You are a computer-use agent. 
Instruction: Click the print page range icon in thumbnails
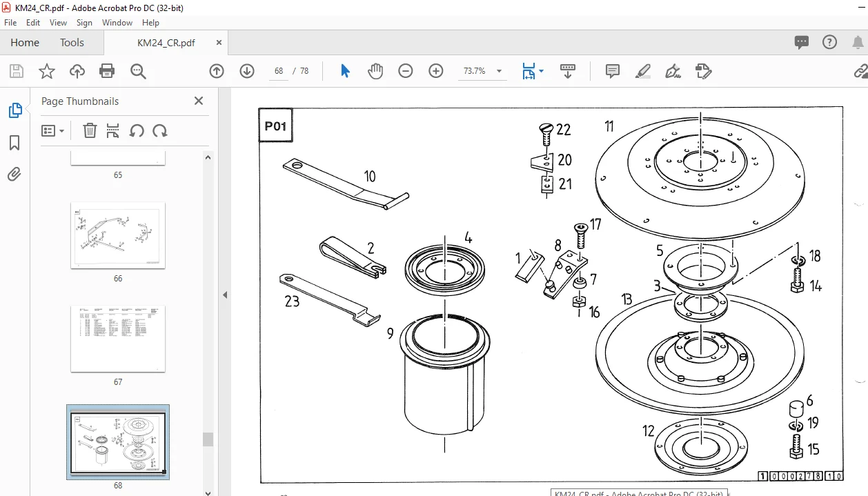coord(113,130)
